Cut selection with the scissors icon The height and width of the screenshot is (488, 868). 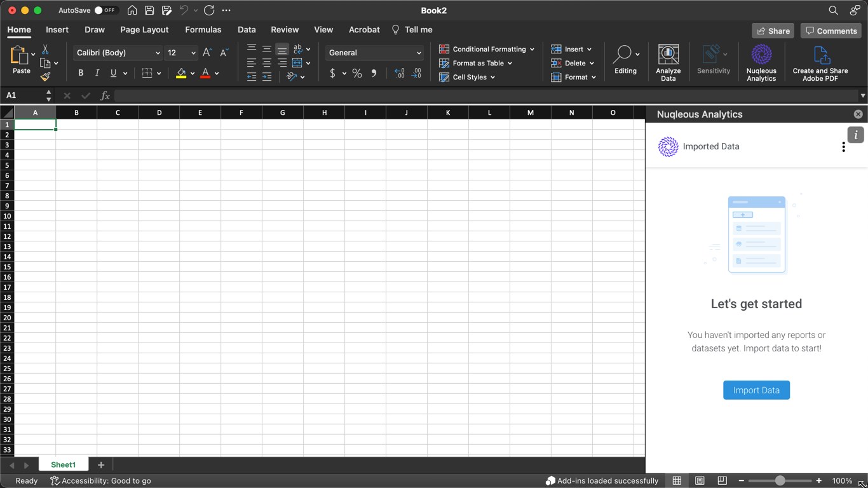click(x=45, y=49)
